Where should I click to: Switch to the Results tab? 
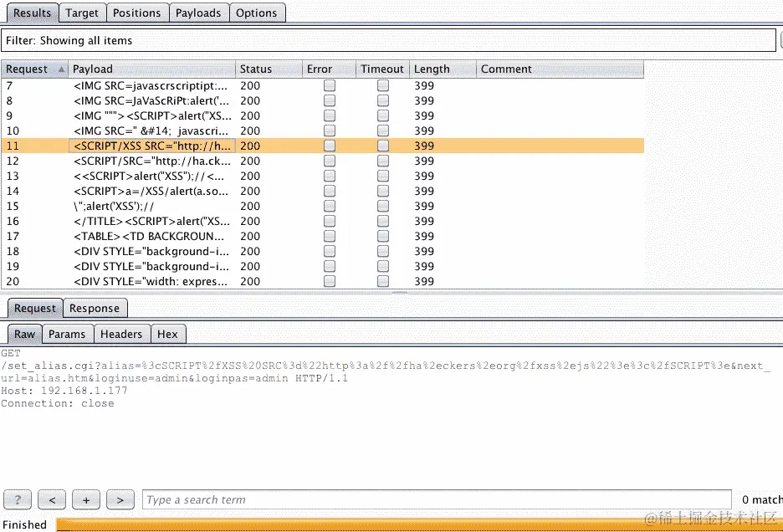pos(32,13)
